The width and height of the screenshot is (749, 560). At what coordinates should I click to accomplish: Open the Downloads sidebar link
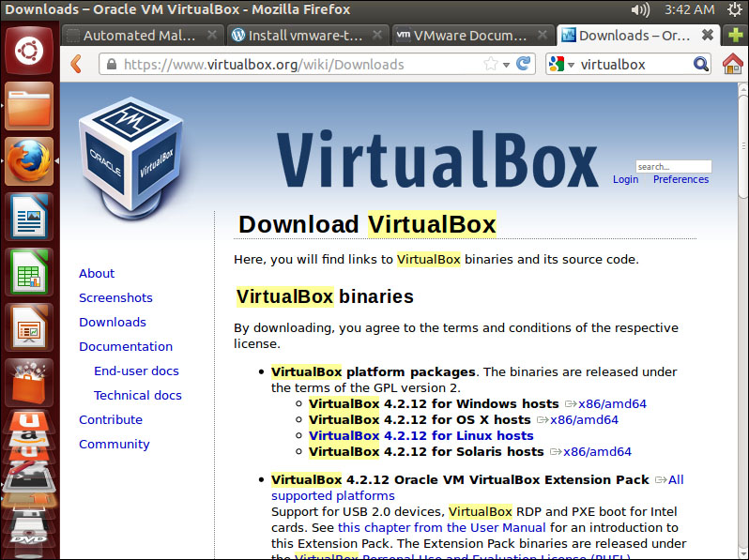pos(113,323)
